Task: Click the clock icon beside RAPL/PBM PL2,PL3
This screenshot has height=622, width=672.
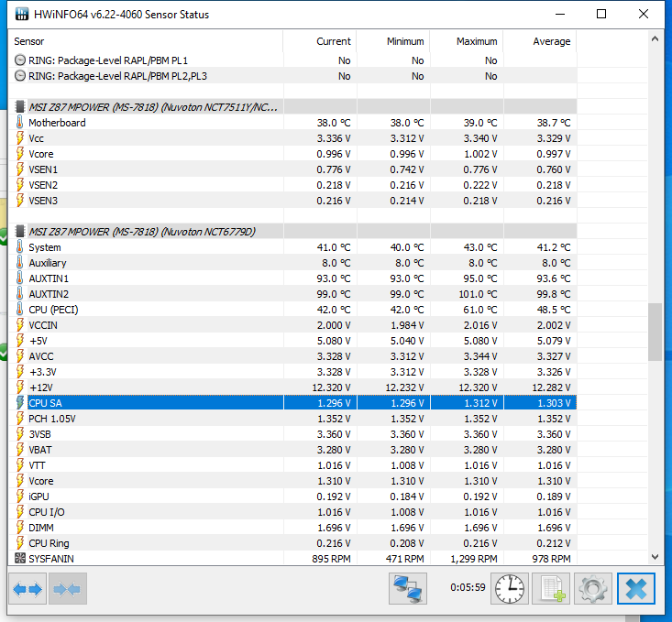Action: coord(20,76)
